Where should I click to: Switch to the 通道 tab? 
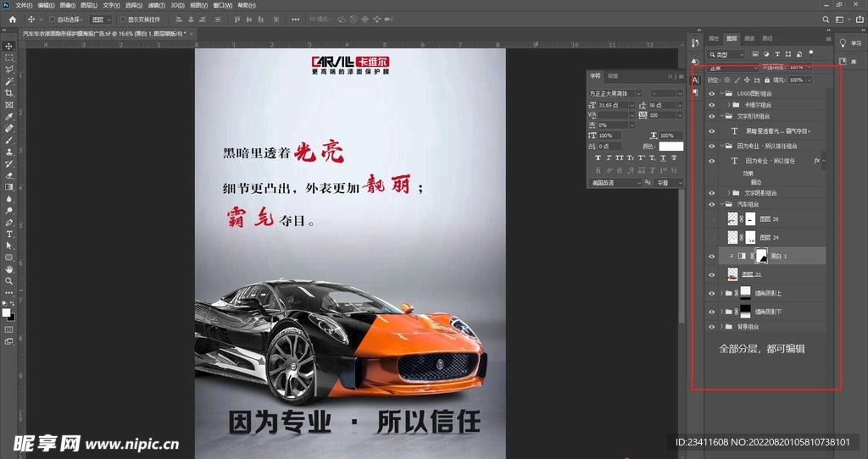point(749,39)
